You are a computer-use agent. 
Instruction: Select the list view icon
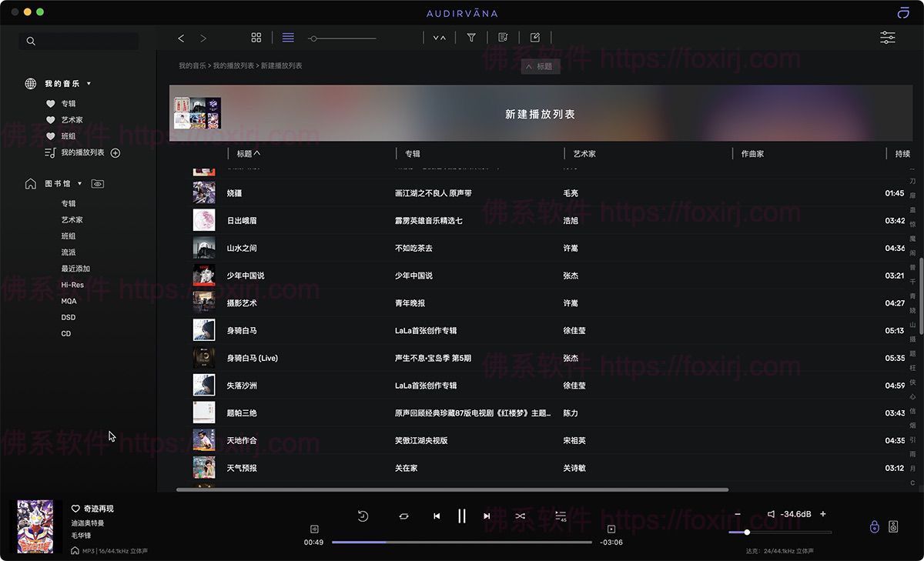(288, 37)
